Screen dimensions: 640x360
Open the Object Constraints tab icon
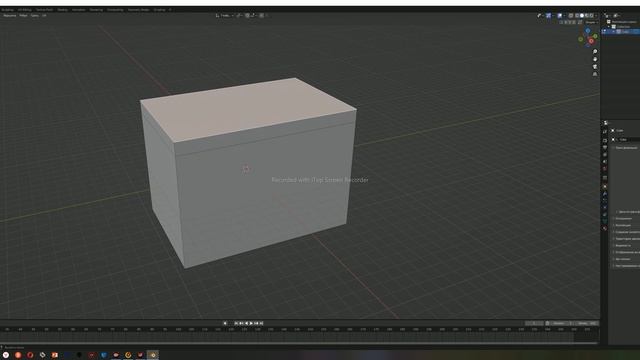[x=605, y=214]
